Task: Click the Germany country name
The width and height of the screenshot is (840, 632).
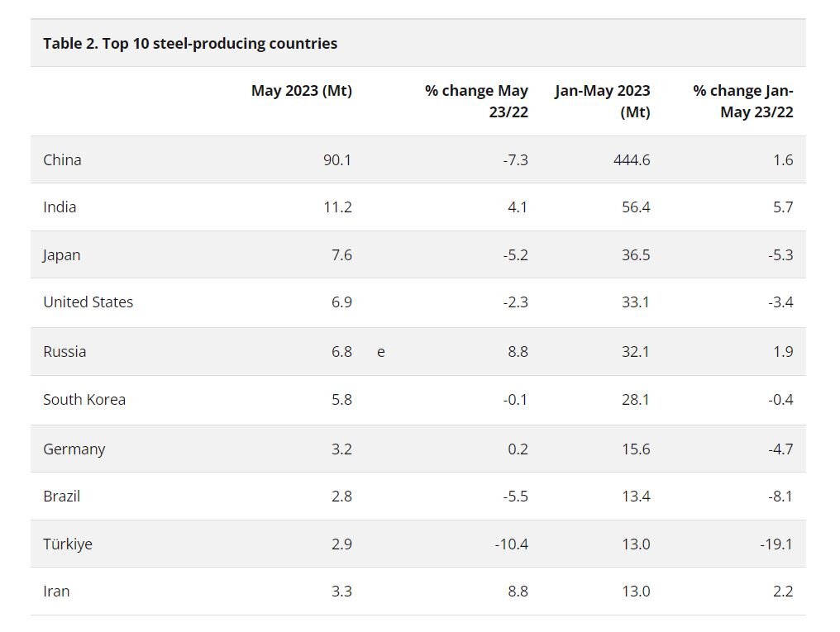Action: (74, 449)
